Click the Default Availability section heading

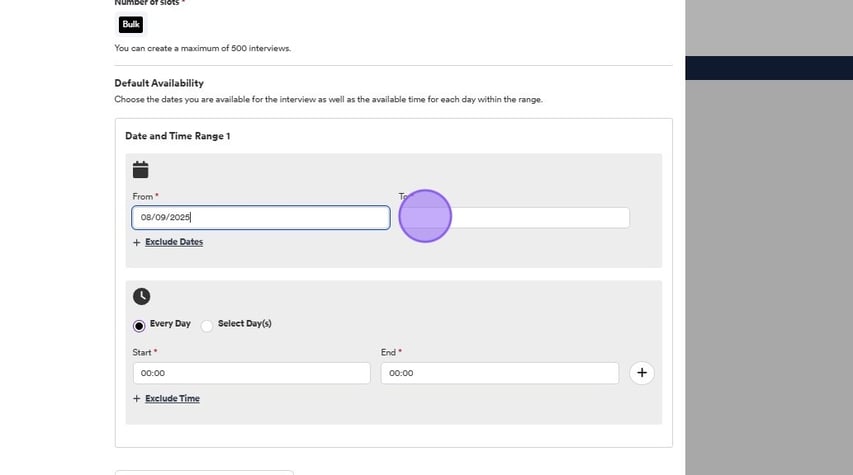[x=159, y=83]
